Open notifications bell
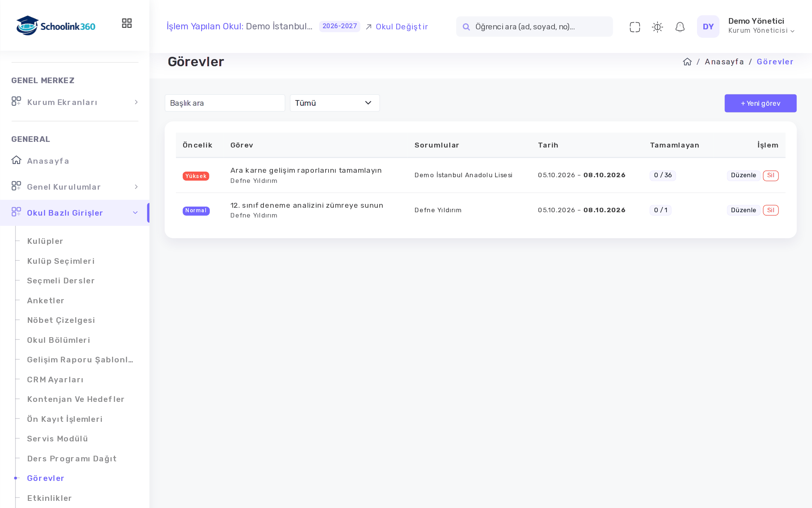 tap(680, 27)
